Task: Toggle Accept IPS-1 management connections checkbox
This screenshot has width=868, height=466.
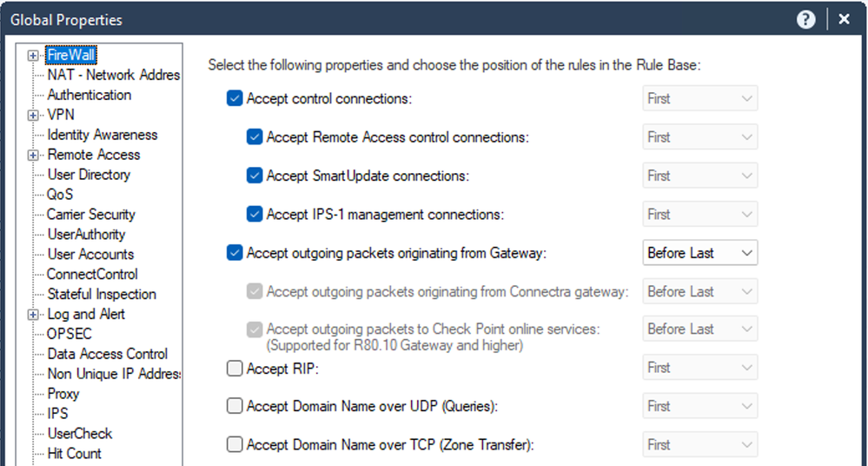Action: [255, 214]
